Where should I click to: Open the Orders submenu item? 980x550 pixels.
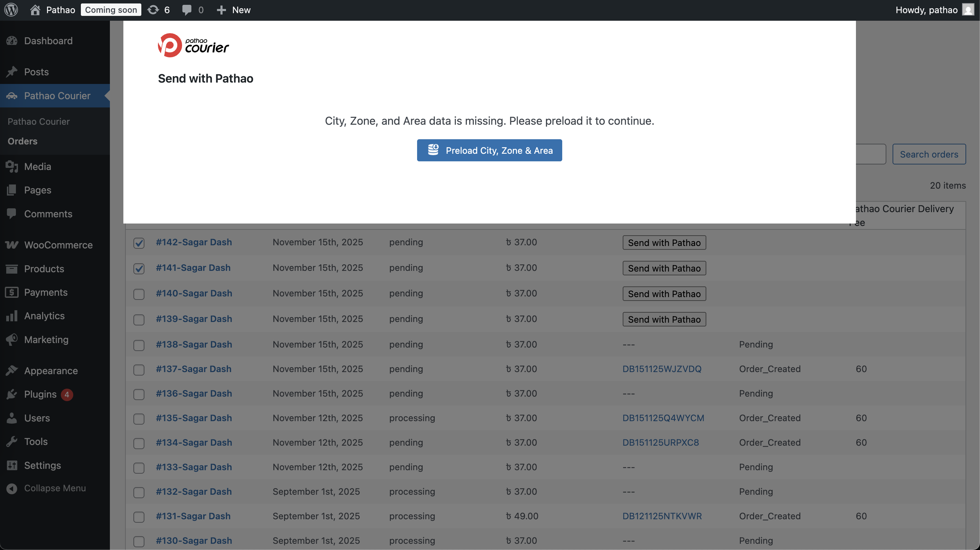(22, 141)
